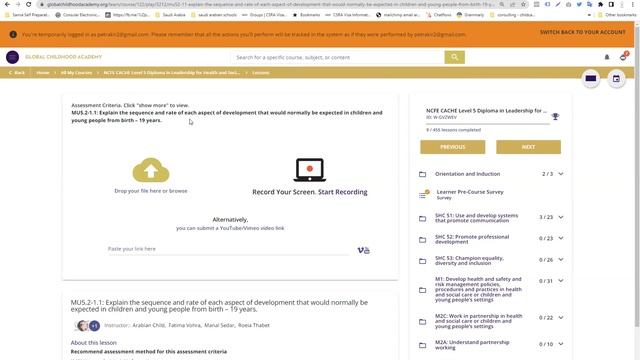Click the course search input field
This screenshot has height=360, width=640.
pos(338,57)
